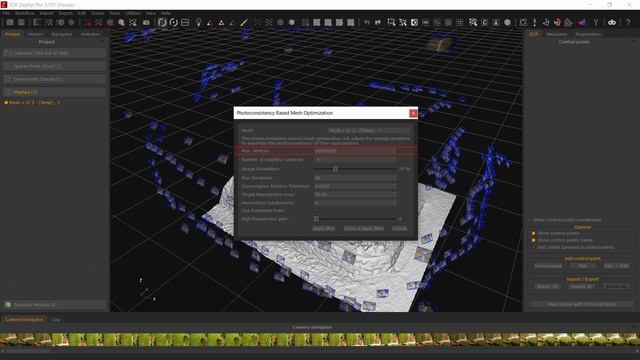Screen dimensions: 640x360
Task: Click the vertical double-arrow toolbar icon
Action: (x=535, y=22)
